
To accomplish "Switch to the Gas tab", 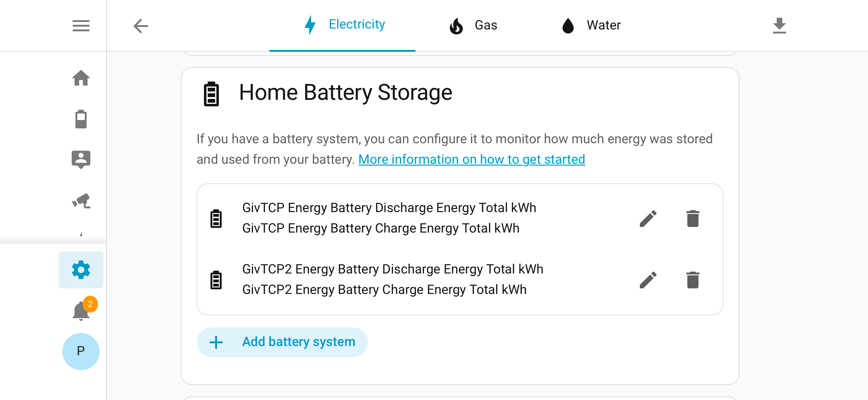I will click(473, 25).
